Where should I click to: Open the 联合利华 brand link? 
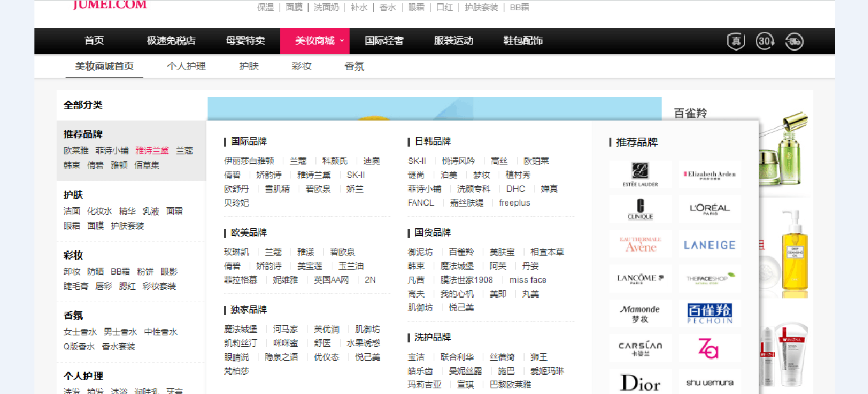(x=457, y=357)
